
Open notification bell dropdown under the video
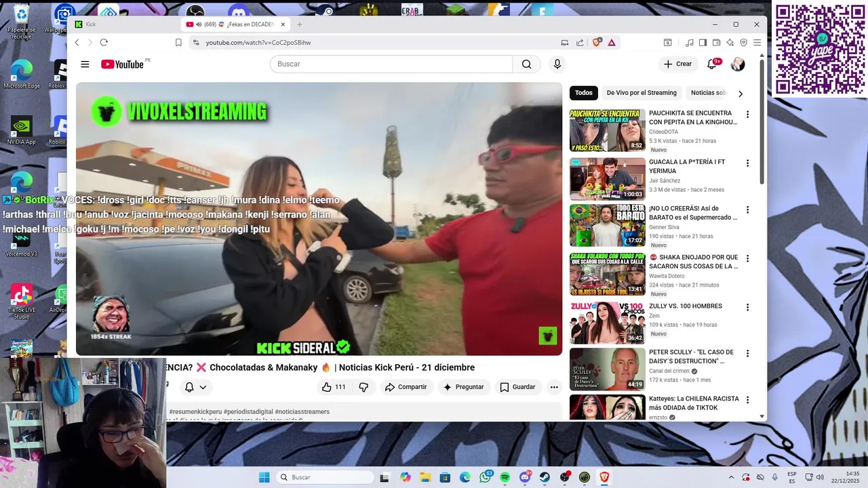click(x=195, y=387)
